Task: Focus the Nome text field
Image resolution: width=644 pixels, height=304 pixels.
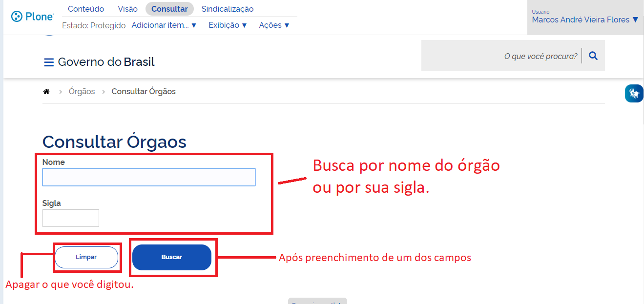Action: (149, 177)
